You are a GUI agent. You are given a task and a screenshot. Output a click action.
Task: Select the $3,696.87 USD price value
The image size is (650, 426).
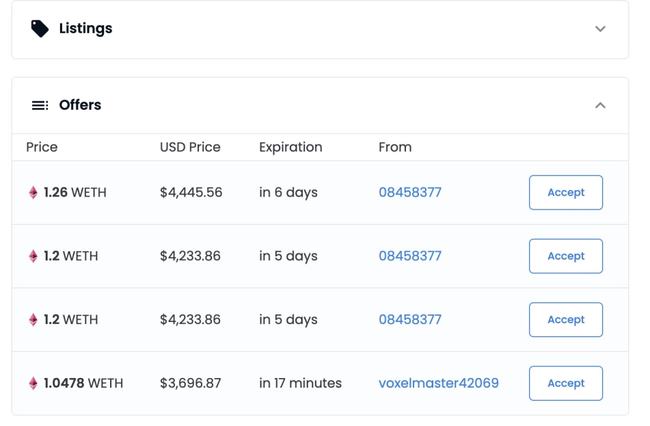pos(190,383)
